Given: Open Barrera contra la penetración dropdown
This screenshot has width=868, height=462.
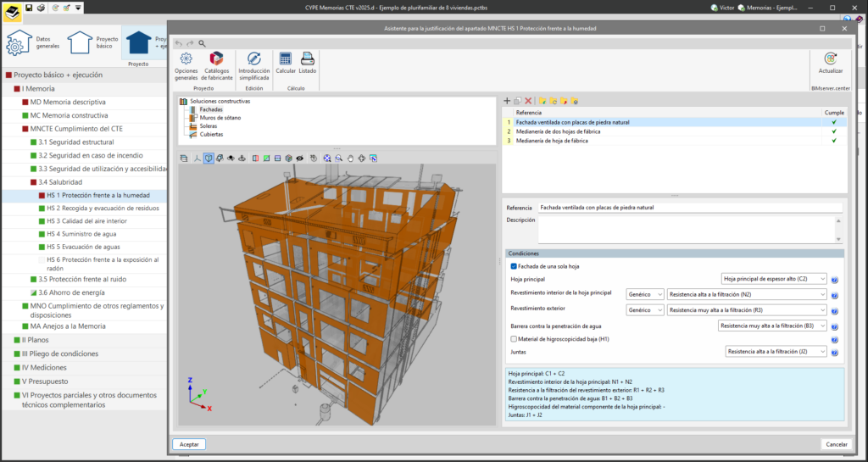Looking at the screenshot, I should [771, 326].
